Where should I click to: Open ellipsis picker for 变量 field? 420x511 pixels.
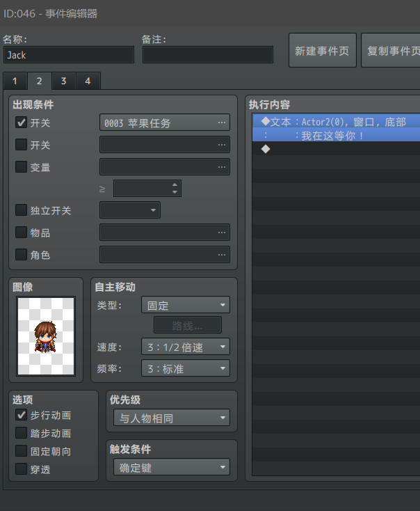222,167
